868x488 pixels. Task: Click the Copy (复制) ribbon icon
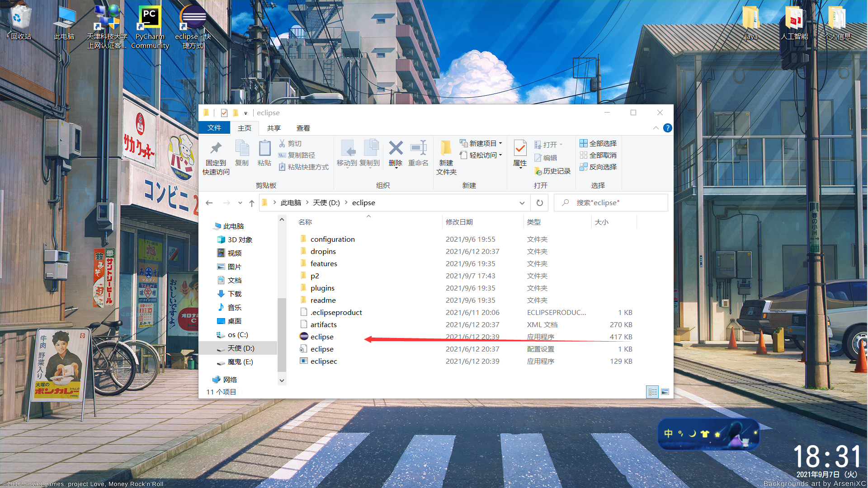[x=242, y=148]
